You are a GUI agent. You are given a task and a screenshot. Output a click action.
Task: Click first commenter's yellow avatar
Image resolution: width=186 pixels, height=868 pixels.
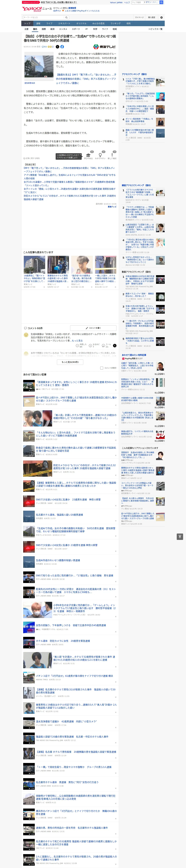tap(26, 335)
